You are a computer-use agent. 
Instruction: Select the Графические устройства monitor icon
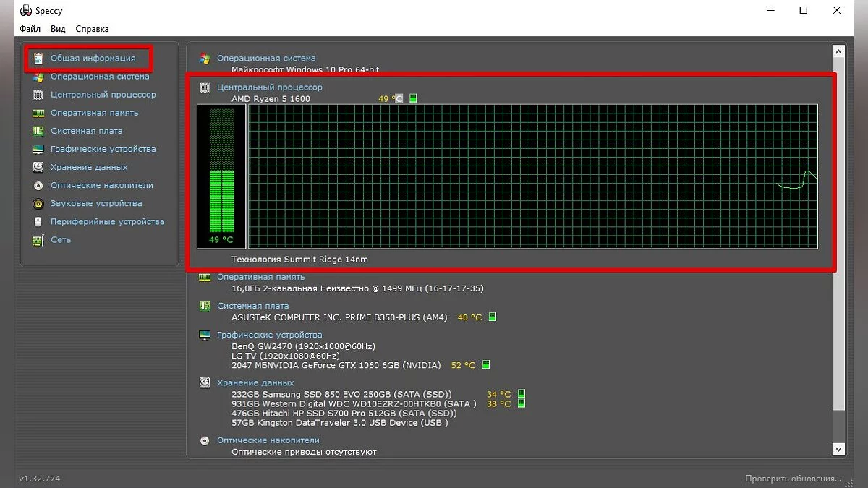coord(38,149)
